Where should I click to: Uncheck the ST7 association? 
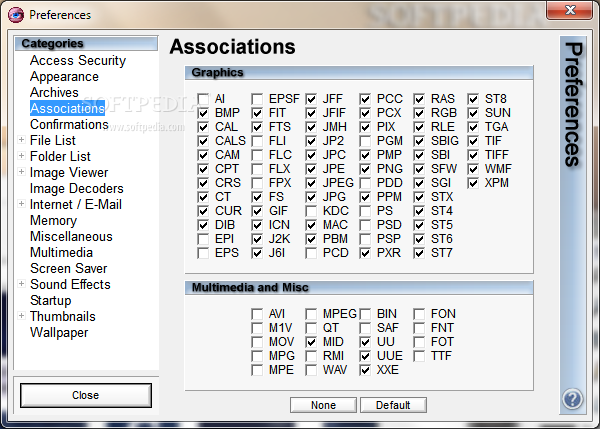click(x=419, y=253)
